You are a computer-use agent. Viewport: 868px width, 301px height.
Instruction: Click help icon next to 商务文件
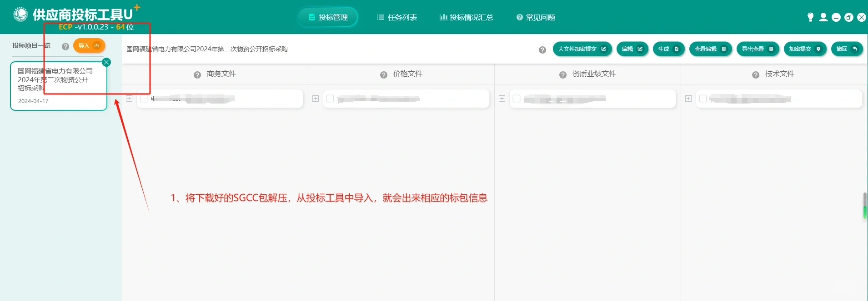(197, 75)
